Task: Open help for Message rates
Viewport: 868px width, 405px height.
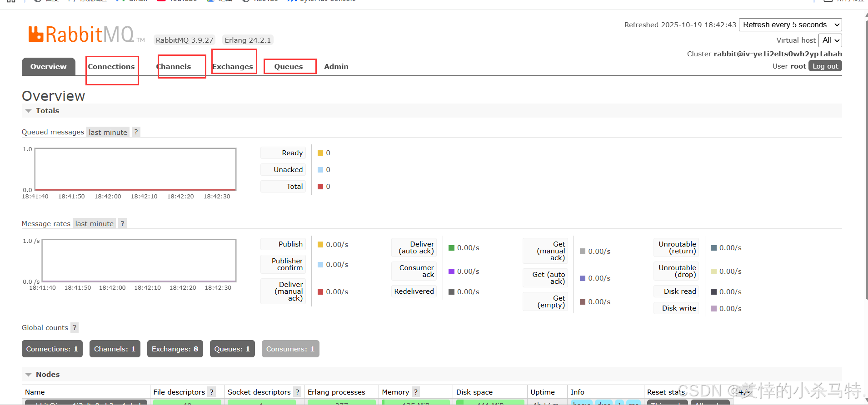Action: pos(122,223)
